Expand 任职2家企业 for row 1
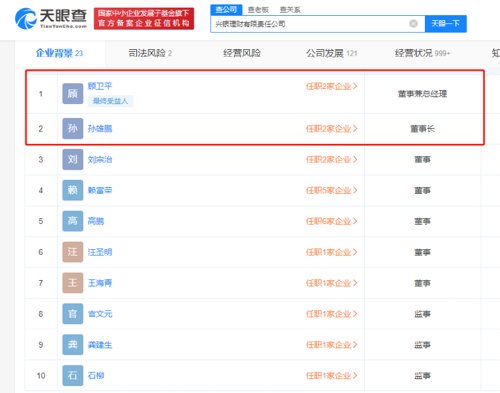 point(331,86)
